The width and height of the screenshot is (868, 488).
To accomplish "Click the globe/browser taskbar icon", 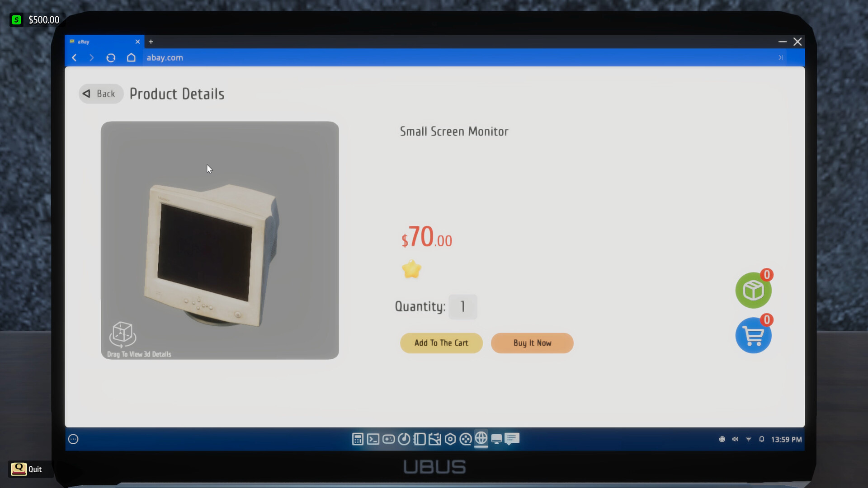I will 481,439.
